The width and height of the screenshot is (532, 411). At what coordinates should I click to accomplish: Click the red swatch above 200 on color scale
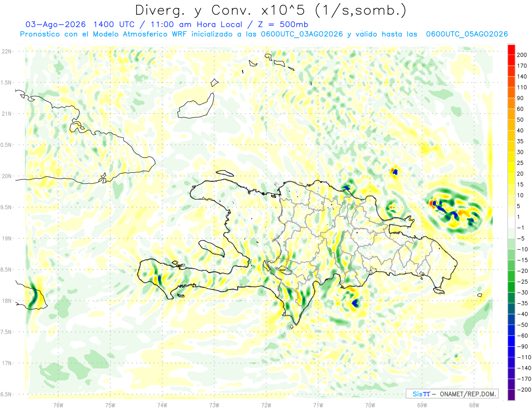511,50
